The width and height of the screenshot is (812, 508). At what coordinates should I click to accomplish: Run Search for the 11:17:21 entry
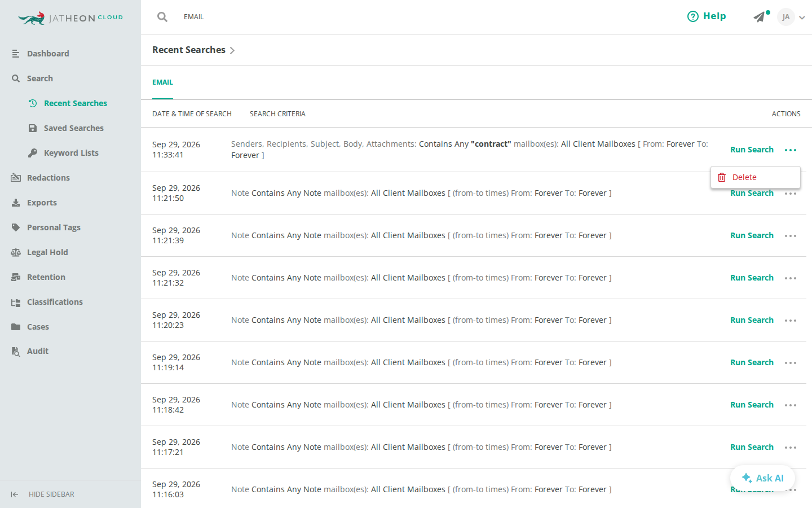pos(752,447)
